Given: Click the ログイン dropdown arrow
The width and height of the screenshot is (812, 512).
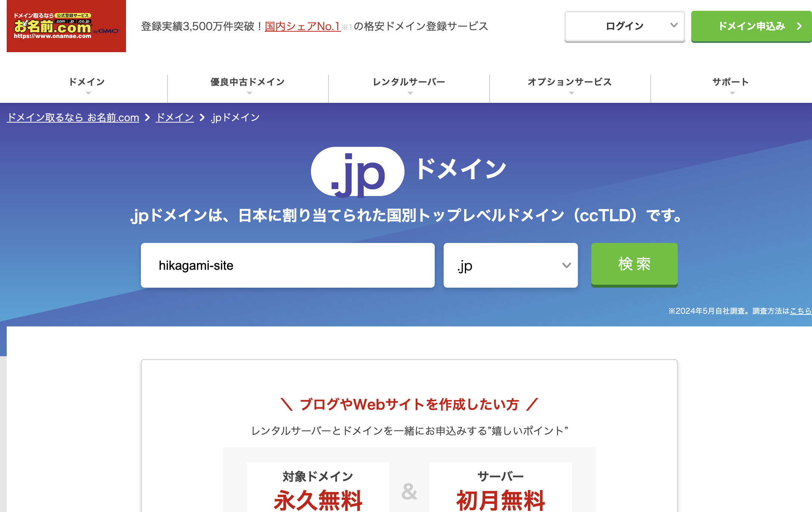Looking at the screenshot, I should coord(673,26).
